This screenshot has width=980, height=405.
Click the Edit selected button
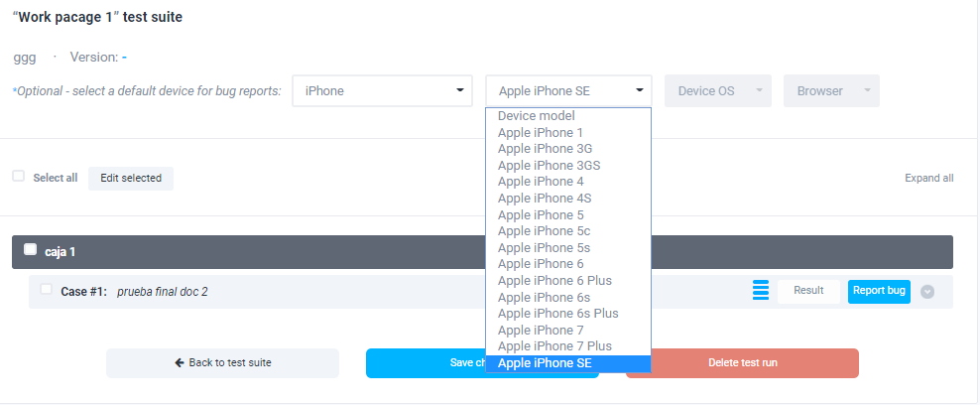tap(131, 178)
